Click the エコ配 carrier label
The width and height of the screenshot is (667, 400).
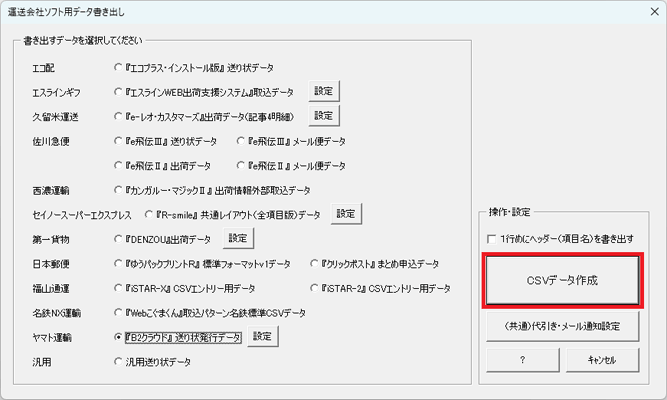(43, 68)
